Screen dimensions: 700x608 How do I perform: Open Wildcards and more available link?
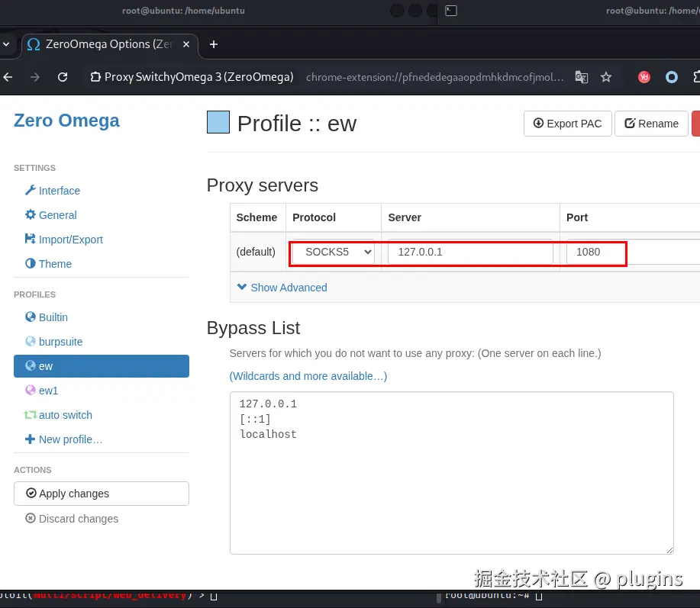pyautogui.click(x=308, y=376)
